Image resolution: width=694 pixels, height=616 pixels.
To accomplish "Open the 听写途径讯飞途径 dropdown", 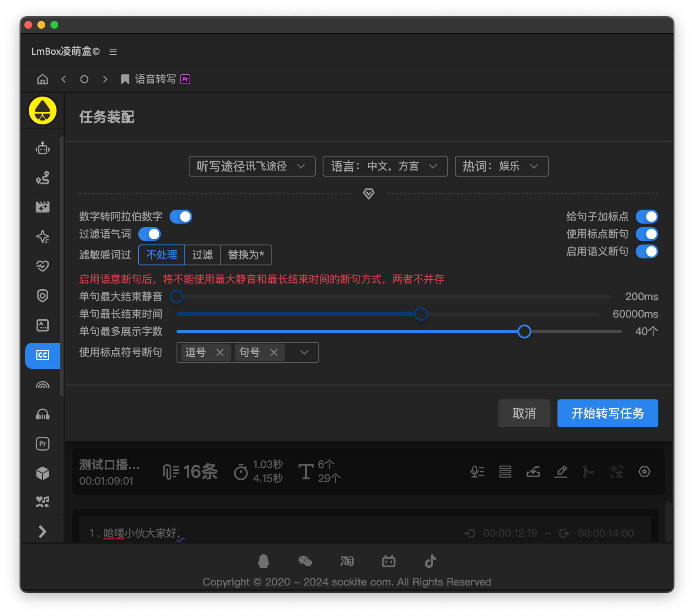I will (252, 166).
